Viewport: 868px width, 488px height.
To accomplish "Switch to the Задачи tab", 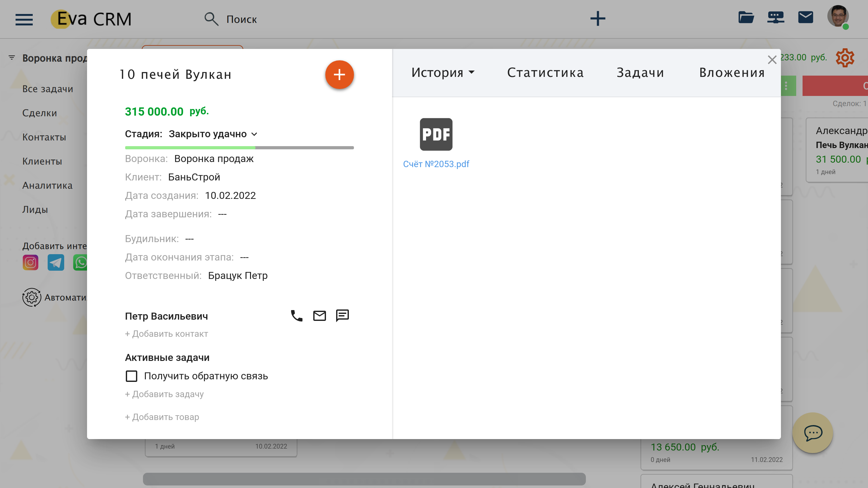I will [x=640, y=72].
